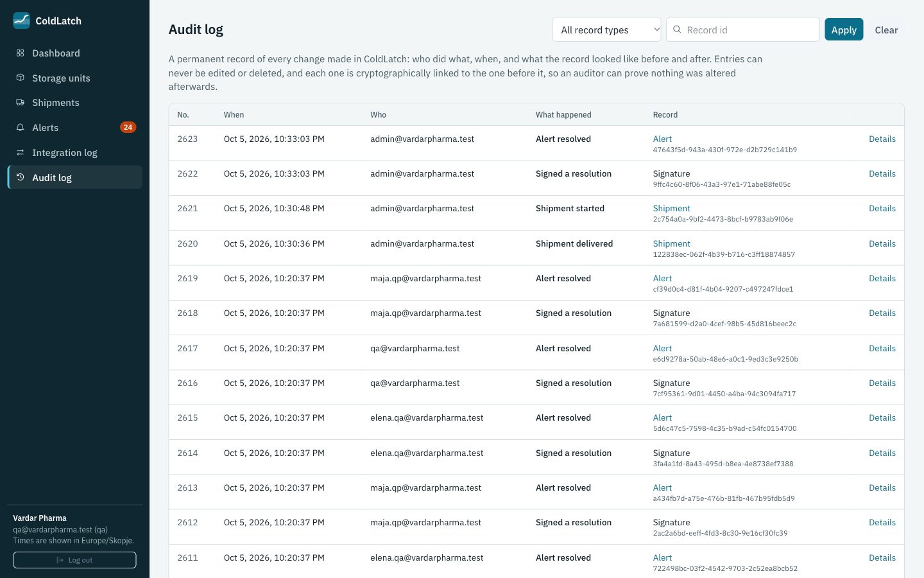This screenshot has width=924, height=578.
Task: Open Details for entry 2623
Action: point(882,139)
